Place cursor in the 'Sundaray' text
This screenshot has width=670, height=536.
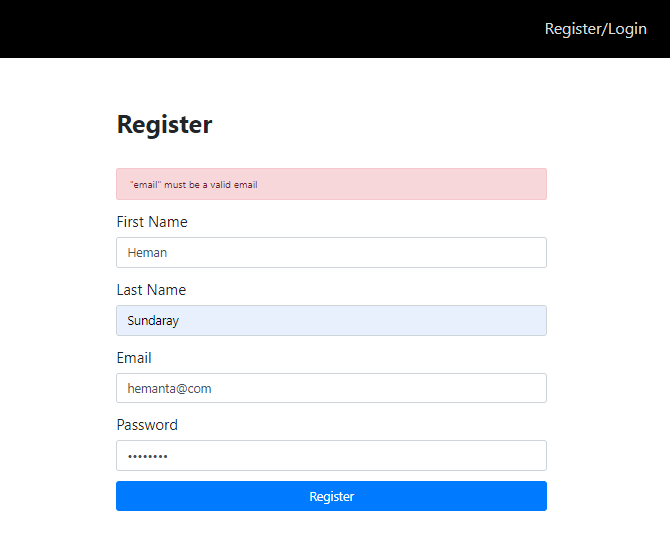153,321
